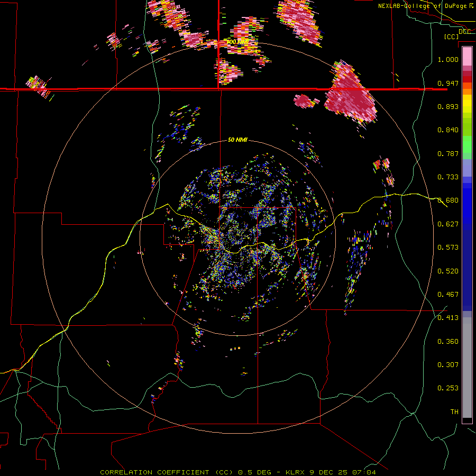This screenshot has height=476, width=476.
Task: Select the 0.520 scale value label
Action: pyautogui.click(x=448, y=271)
